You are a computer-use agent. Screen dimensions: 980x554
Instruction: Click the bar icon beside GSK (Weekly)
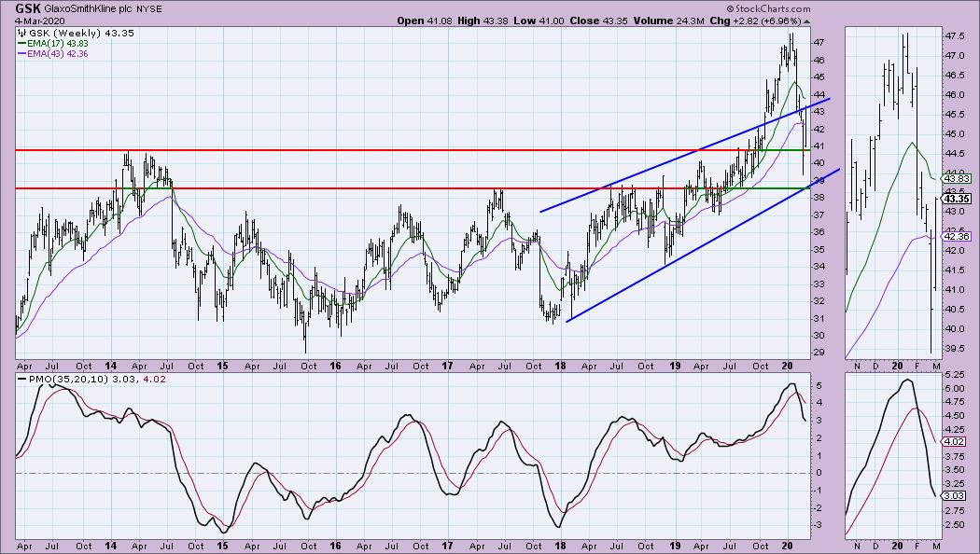21,33
